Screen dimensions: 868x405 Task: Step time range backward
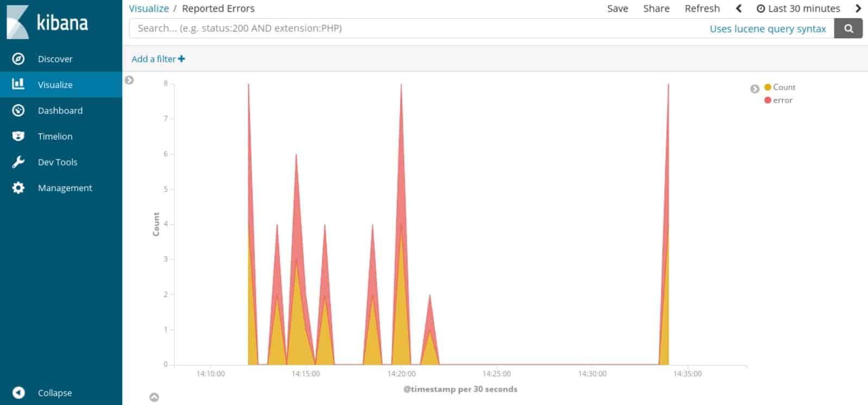pos(739,8)
